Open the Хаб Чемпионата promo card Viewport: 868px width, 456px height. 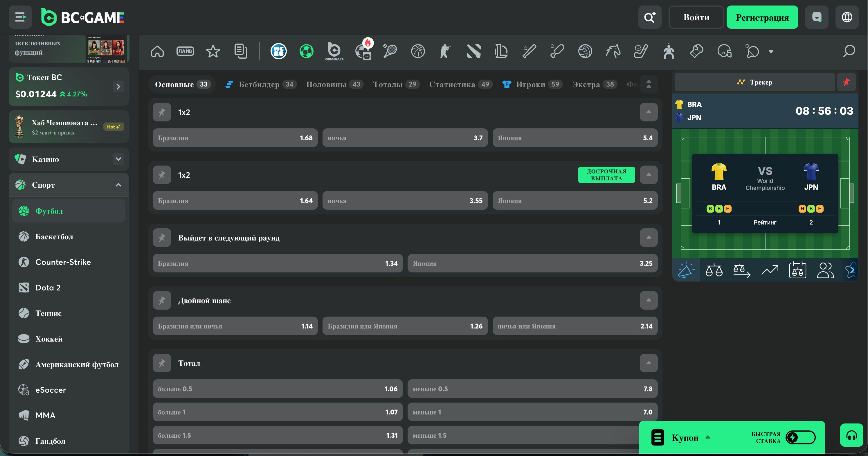point(69,127)
